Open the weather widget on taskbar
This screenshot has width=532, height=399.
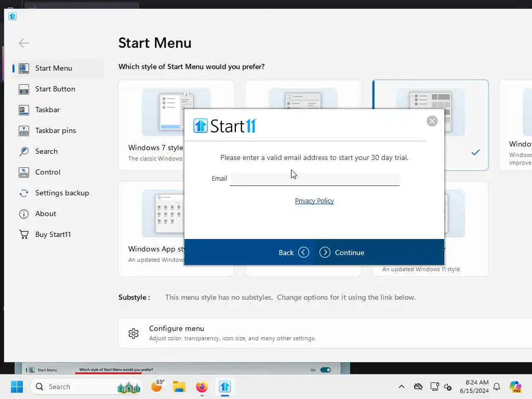[x=157, y=386]
